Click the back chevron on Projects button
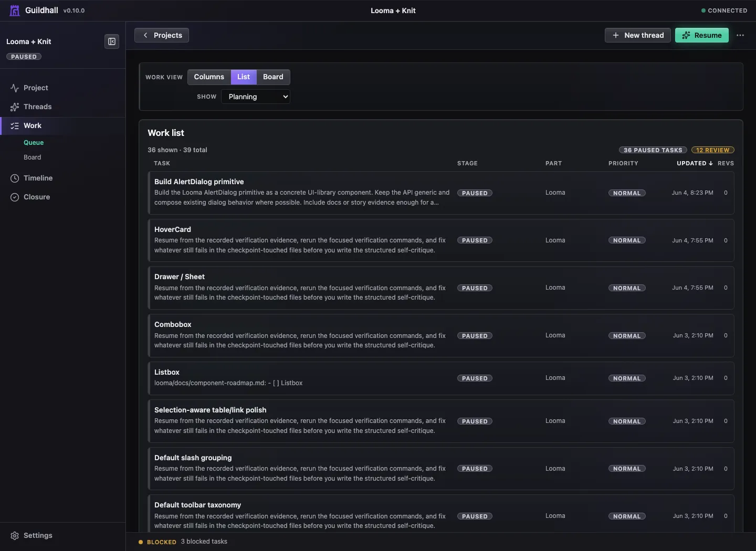Image resolution: width=756 pixels, height=551 pixels. click(x=145, y=35)
